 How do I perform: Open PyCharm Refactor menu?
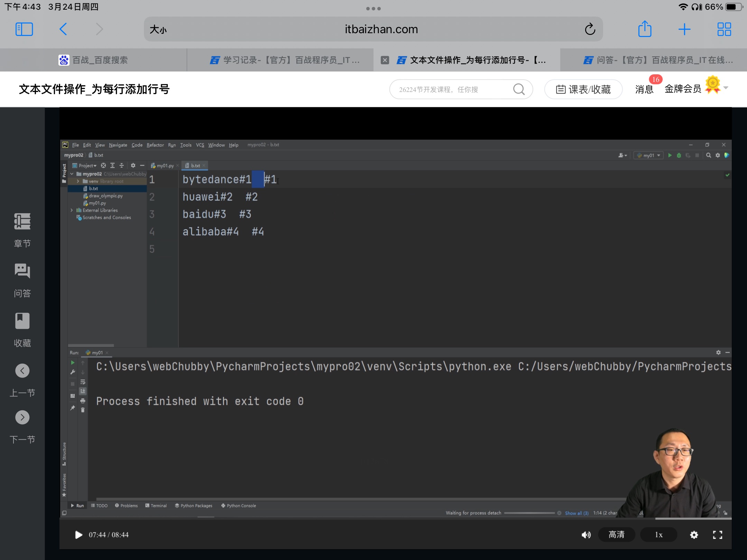155,145
